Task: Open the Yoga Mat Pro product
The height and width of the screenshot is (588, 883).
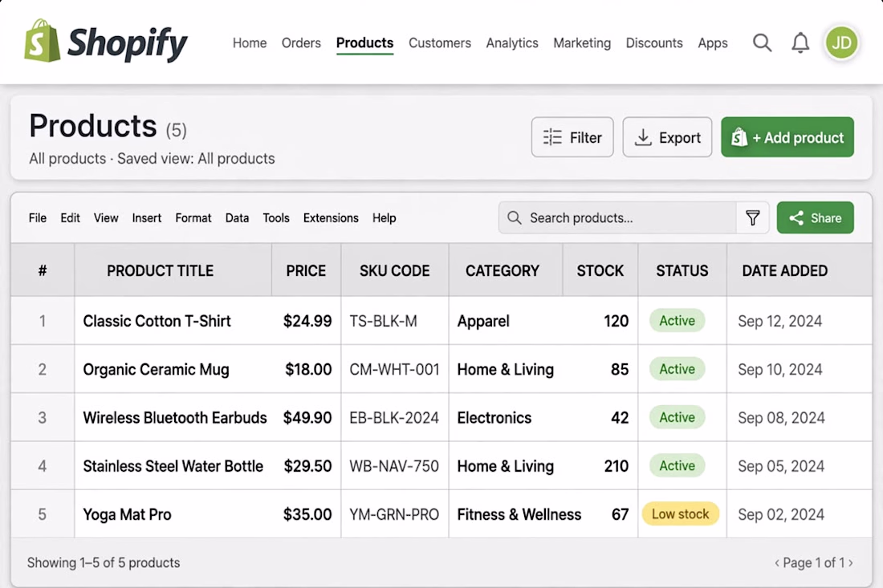Action: tap(128, 514)
